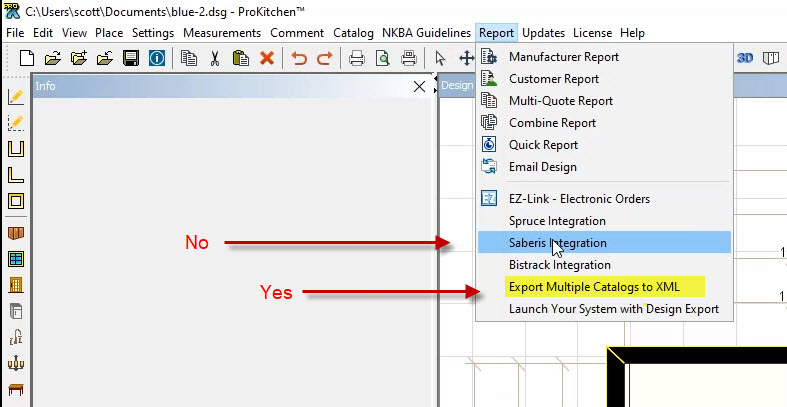Select the L-shaped room layout tool
The height and width of the screenshot is (407, 787).
(x=16, y=175)
